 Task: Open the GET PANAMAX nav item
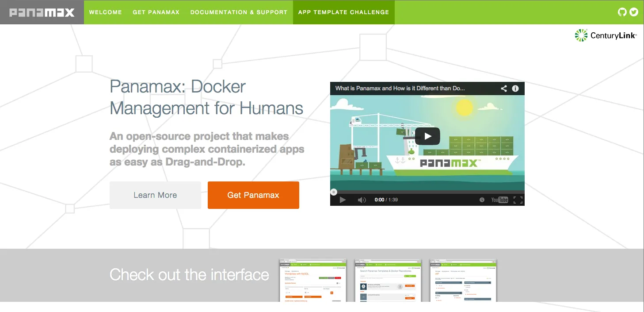coord(156,12)
